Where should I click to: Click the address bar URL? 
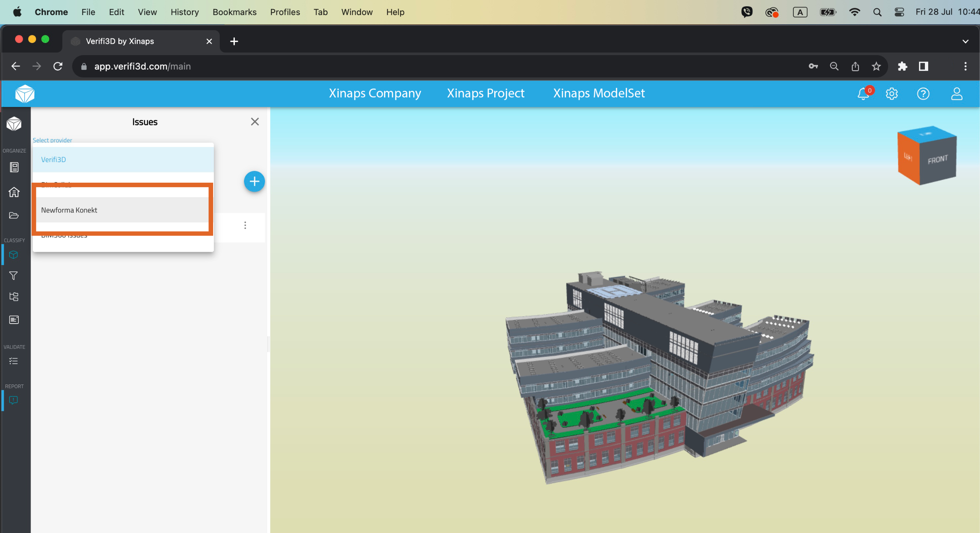(x=142, y=66)
